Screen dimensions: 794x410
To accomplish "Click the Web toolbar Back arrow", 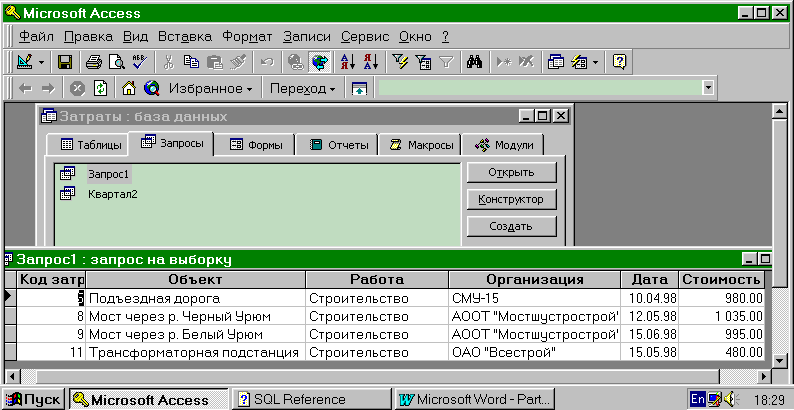I will (25, 89).
